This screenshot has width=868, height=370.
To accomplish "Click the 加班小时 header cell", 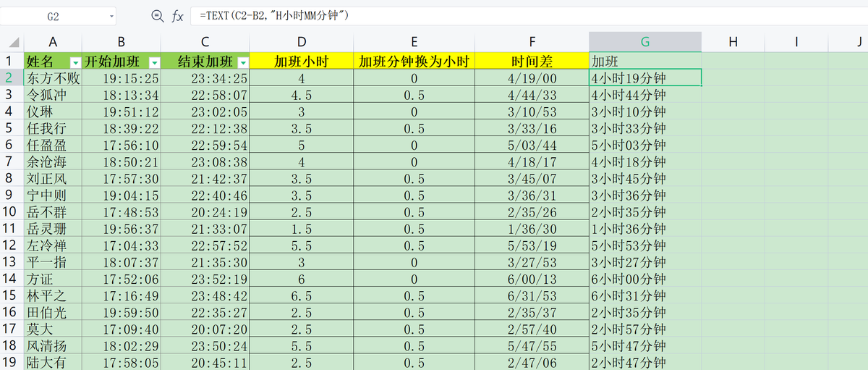I will tap(301, 61).
